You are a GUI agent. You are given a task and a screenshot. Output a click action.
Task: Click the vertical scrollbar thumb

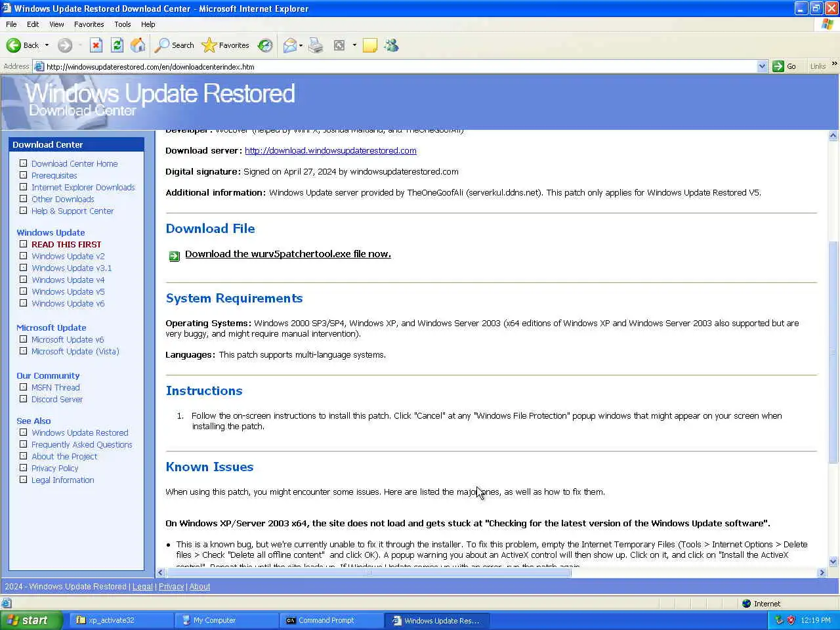[833, 352]
